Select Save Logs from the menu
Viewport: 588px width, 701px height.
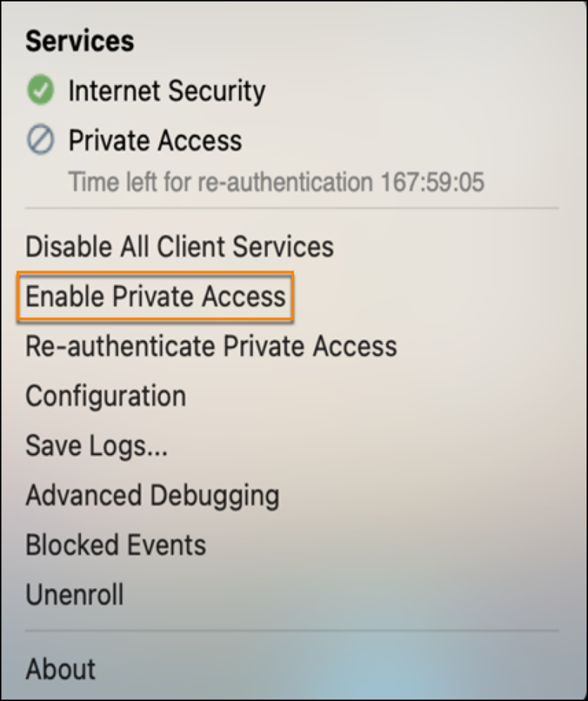click(x=95, y=446)
